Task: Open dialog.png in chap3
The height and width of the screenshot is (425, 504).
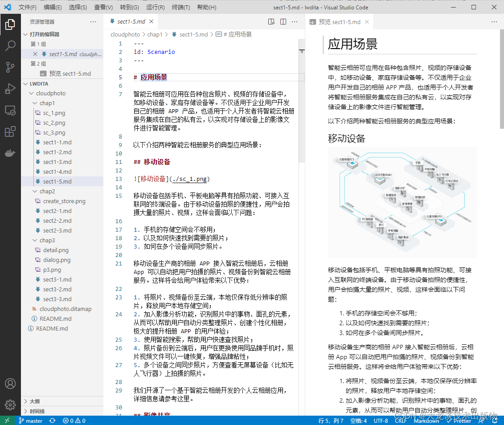Action: (x=57, y=260)
